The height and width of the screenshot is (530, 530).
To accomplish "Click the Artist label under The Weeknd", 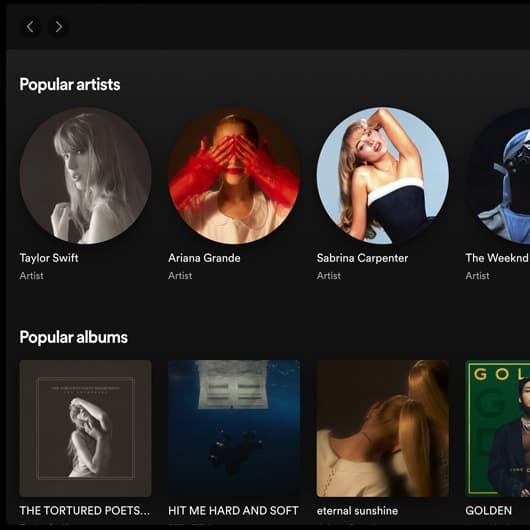I will (477, 276).
